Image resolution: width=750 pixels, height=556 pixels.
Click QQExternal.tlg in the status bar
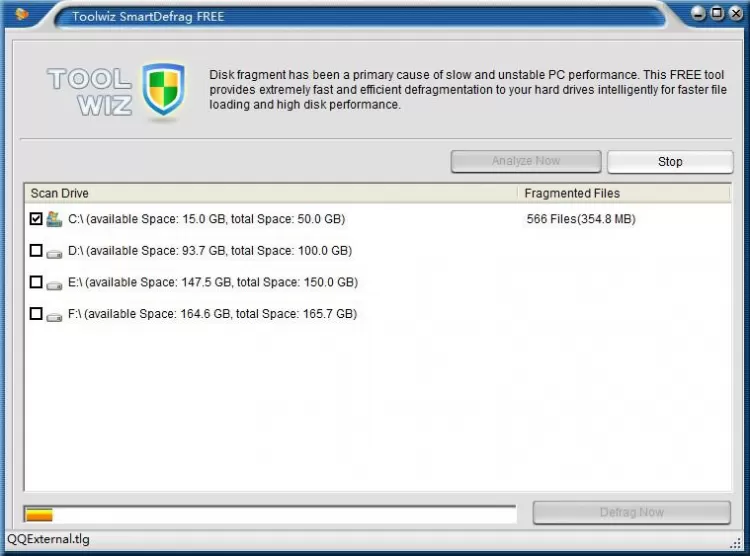point(48,539)
